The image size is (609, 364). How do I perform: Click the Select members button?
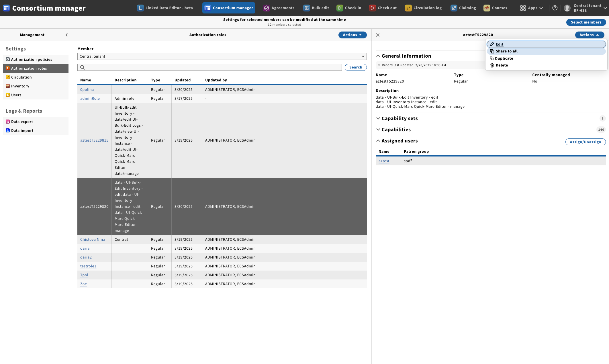586,22
